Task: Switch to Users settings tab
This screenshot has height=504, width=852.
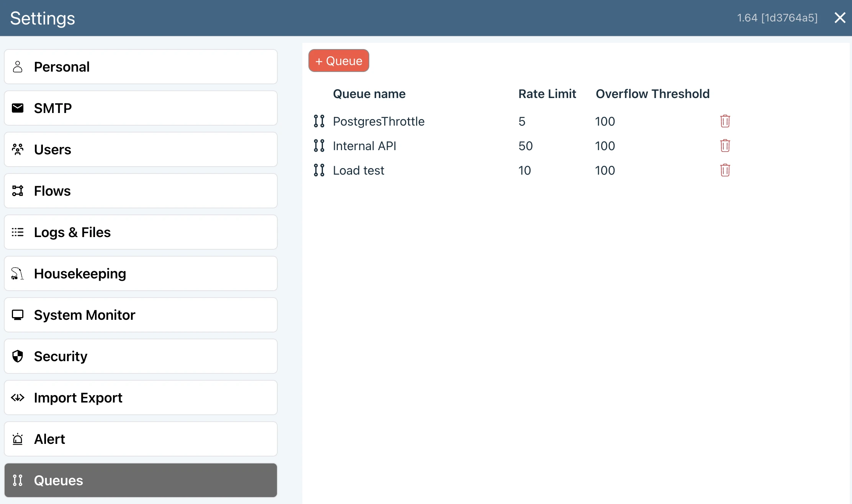Action: pyautogui.click(x=141, y=150)
